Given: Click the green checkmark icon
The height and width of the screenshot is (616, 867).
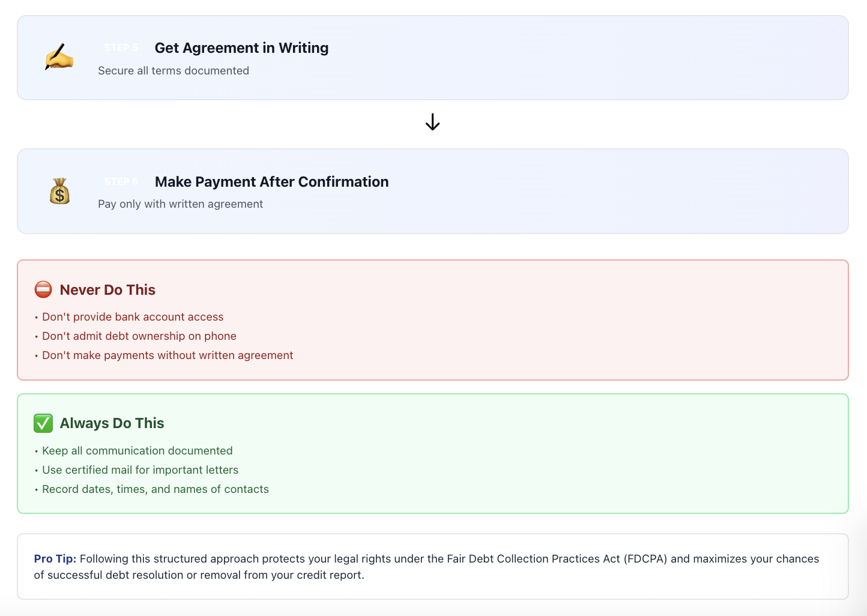Looking at the screenshot, I should [x=43, y=423].
